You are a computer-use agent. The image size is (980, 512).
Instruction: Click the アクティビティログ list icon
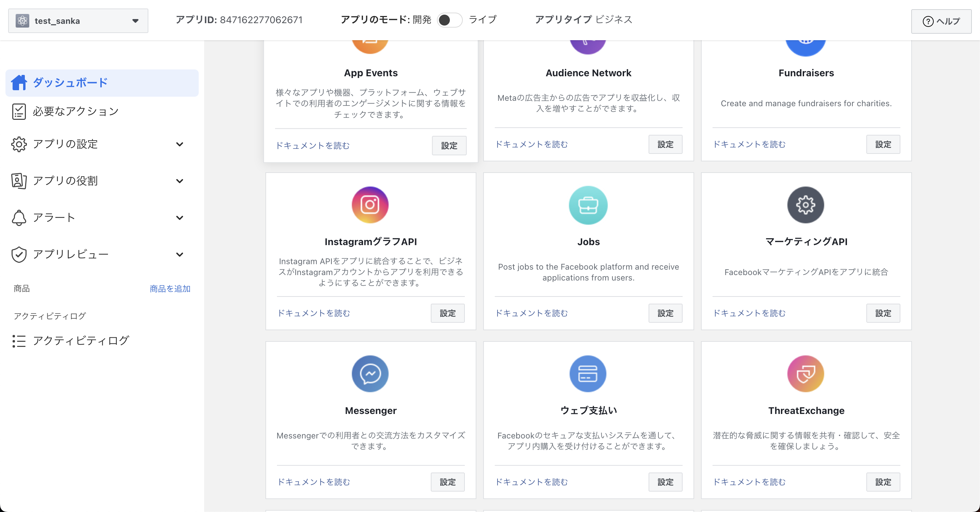pyautogui.click(x=19, y=341)
